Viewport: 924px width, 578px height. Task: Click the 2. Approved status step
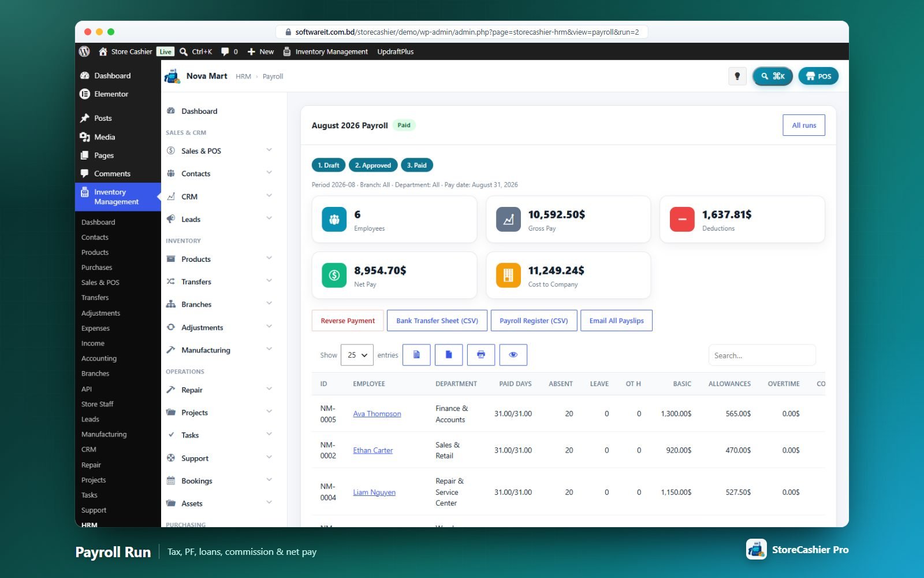click(x=373, y=165)
